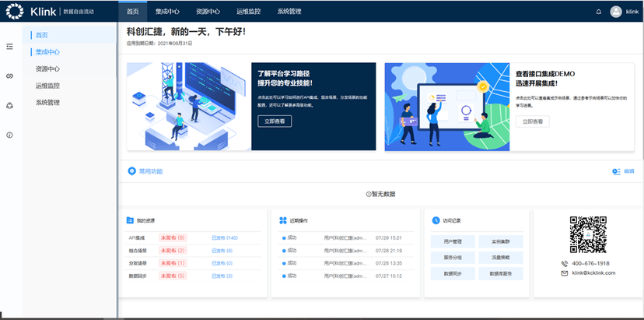The width and height of the screenshot is (644, 320).
Task: Click the triangle resource sidebar icon
Action: tap(10, 105)
